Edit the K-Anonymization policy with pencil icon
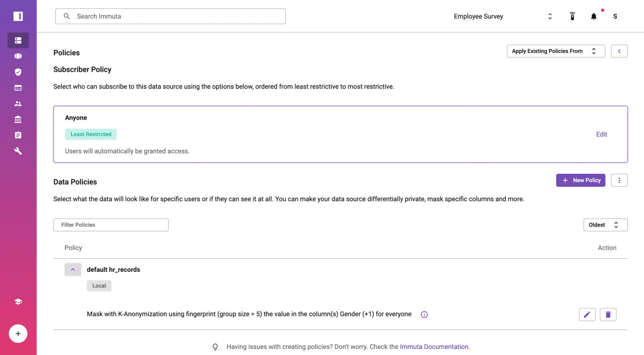The height and width of the screenshot is (355, 644). [x=587, y=314]
